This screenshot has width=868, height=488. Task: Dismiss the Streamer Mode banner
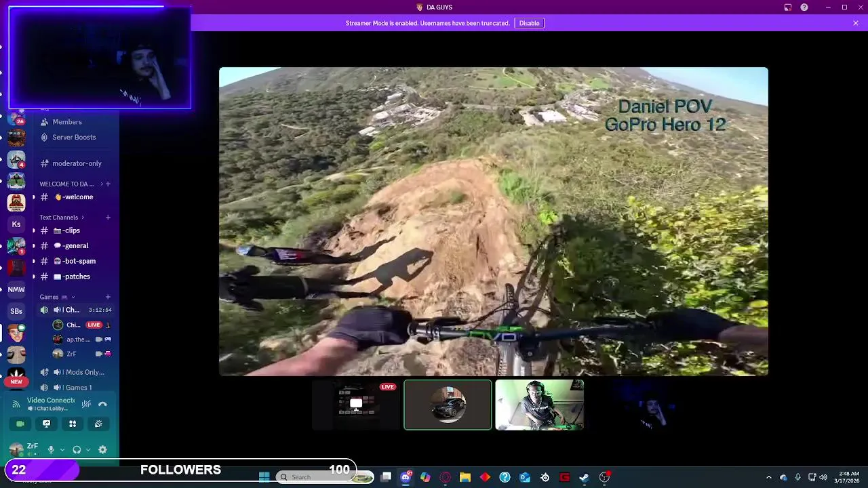pyautogui.click(x=856, y=23)
